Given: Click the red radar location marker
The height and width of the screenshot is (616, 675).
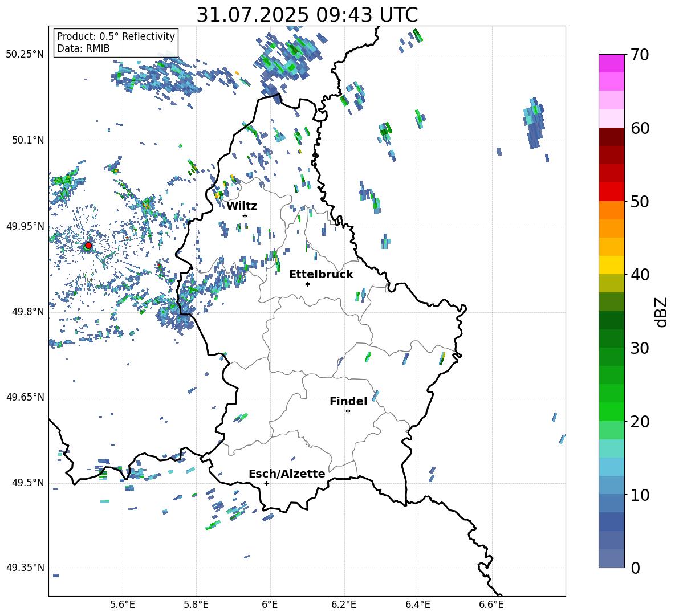Looking at the screenshot, I should point(88,246).
